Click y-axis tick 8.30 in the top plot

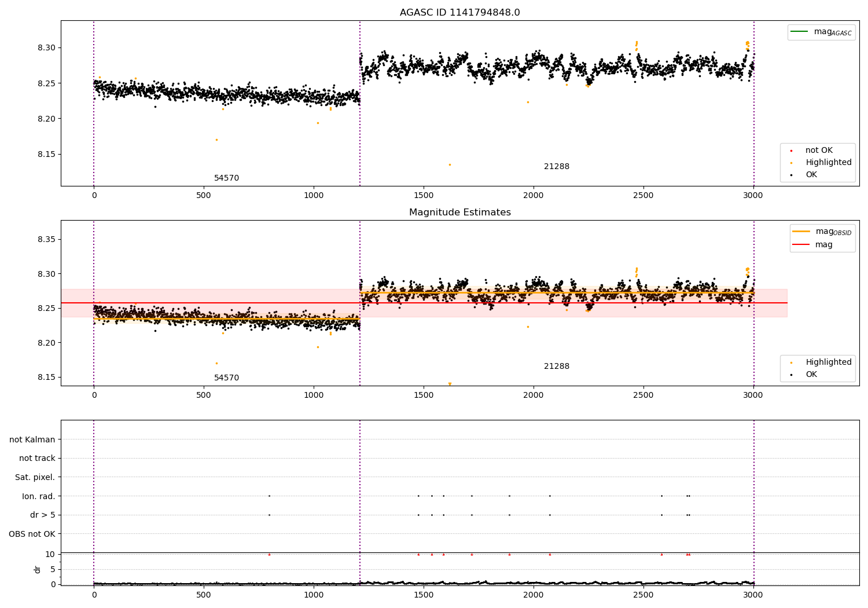46,47
